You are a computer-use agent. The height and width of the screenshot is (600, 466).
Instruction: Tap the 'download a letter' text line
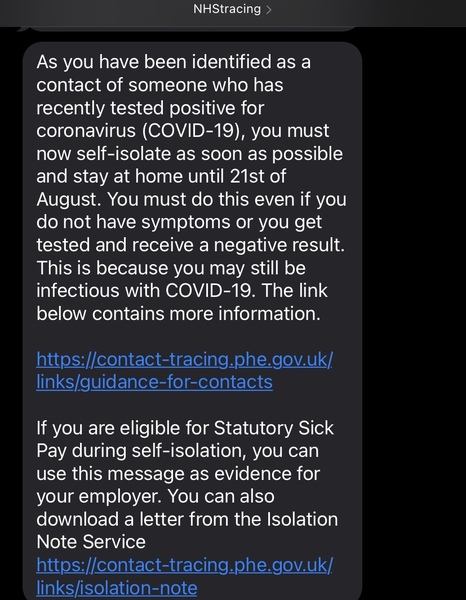[x=187, y=519]
